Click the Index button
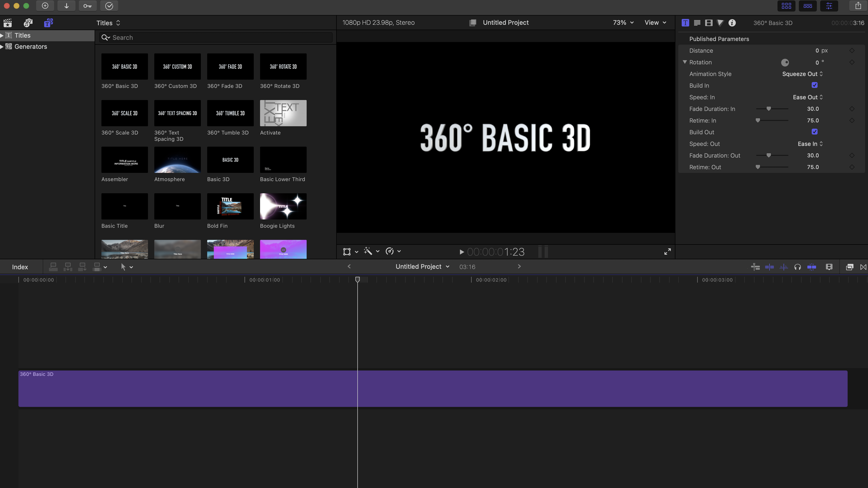The height and width of the screenshot is (488, 868). pyautogui.click(x=20, y=267)
